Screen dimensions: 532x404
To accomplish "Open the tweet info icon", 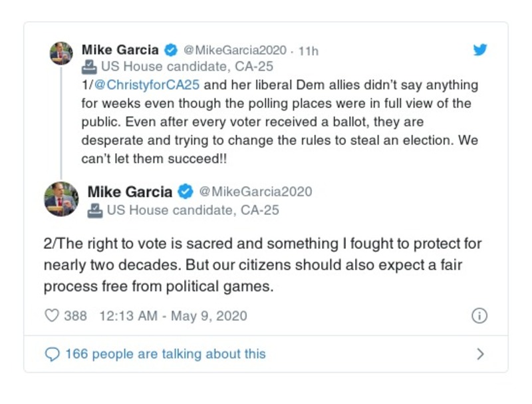I will click(x=479, y=315).
